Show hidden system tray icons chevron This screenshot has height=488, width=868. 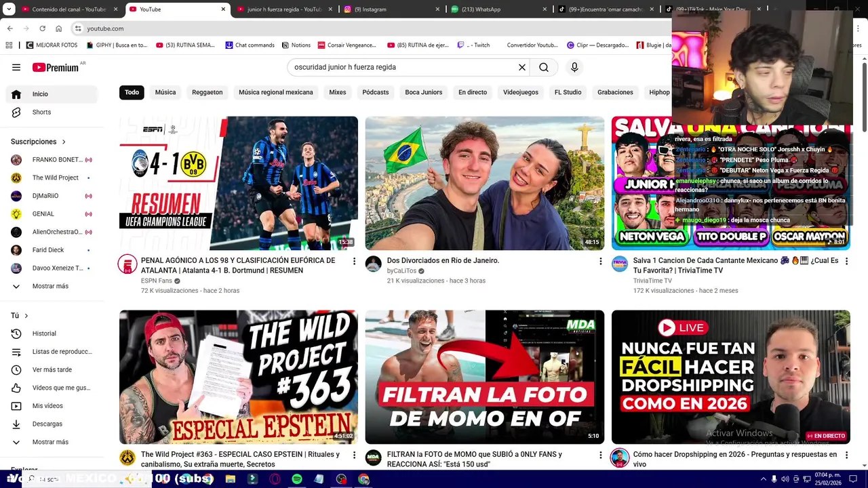click(763, 479)
